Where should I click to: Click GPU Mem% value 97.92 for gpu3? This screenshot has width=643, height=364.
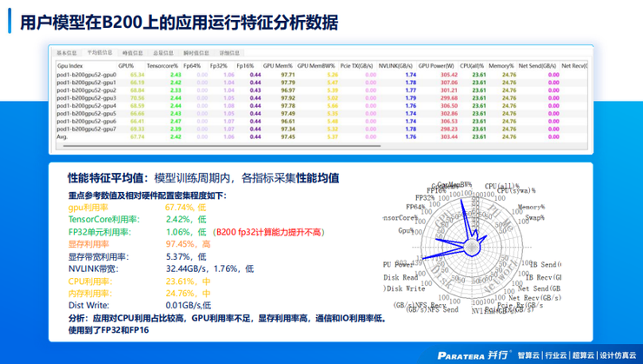tap(288, 98)
